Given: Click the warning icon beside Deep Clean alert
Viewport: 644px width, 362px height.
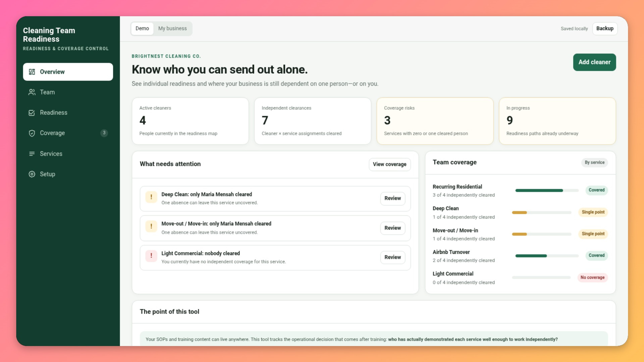Looking at the screenshot, I should click(x=151, y=197).
